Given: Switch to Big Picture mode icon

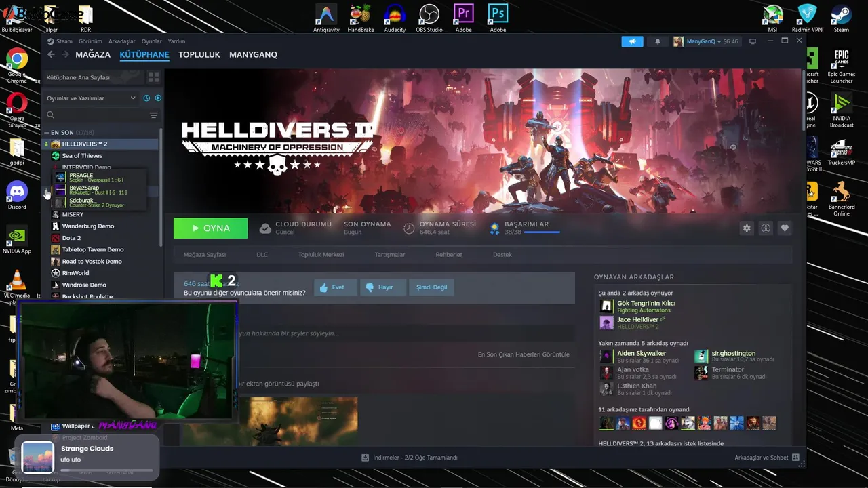Looking at the screenshot, I should tap(752, 41).
